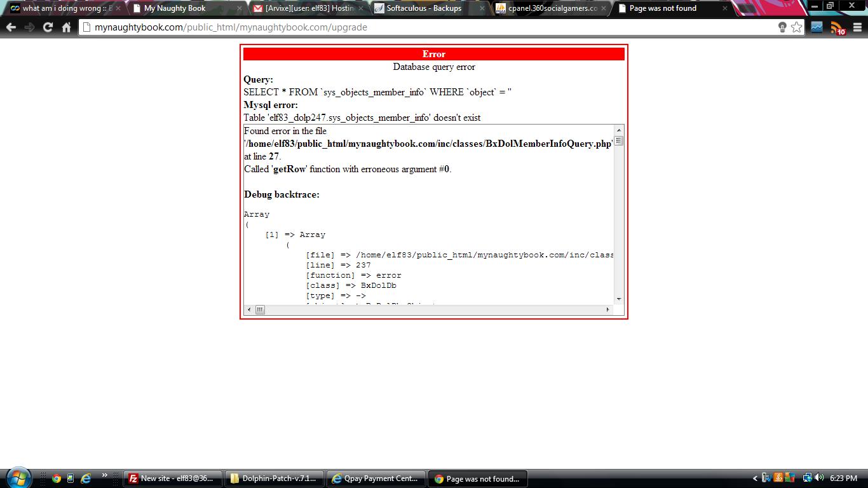
Task: Click the browser Back arrow
Action: point(11,27)
